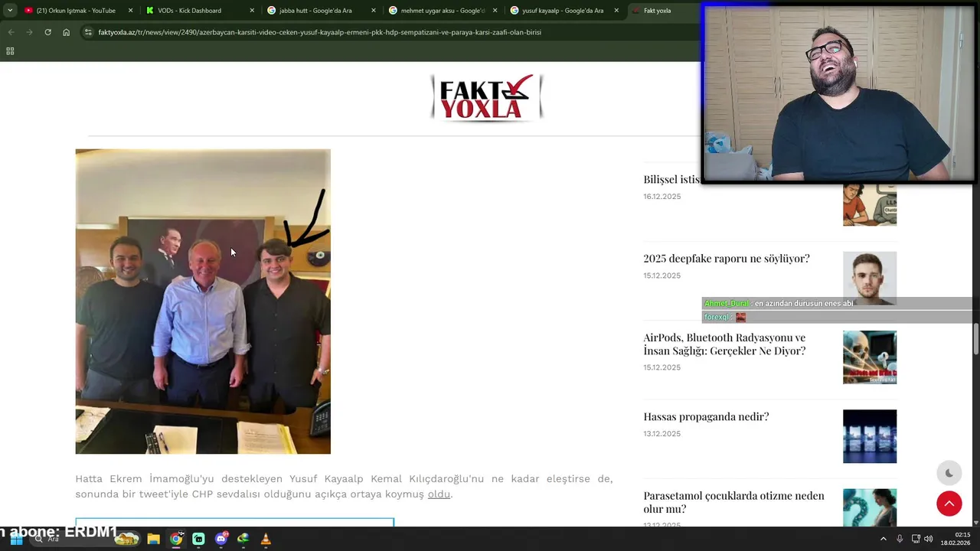Click the chat message by Ahmet Dural
Viewport: 980px width, 551px height.
pyautogui.click(x=779, y=304)
